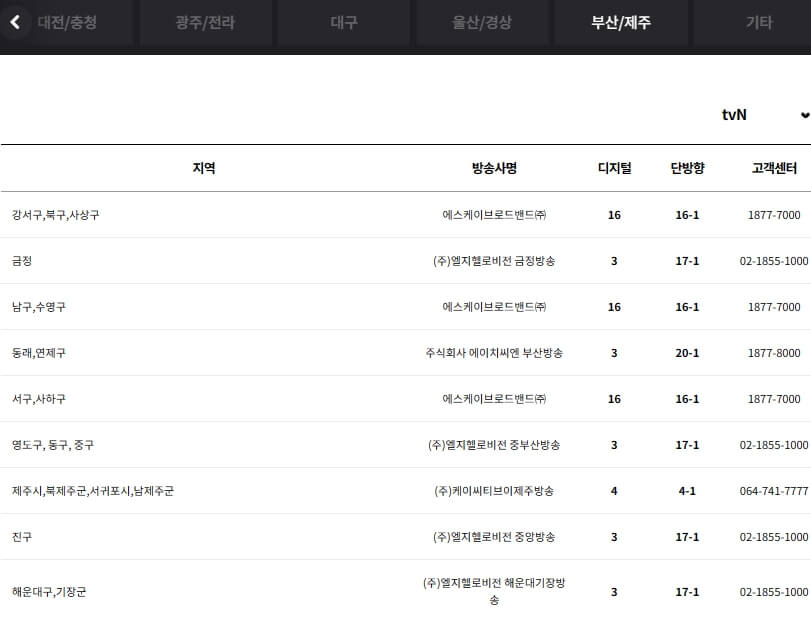Click 에스케이브로드밴드 in the 강서구 row
This screenshot has height=617, width=811.
[494, 215]
